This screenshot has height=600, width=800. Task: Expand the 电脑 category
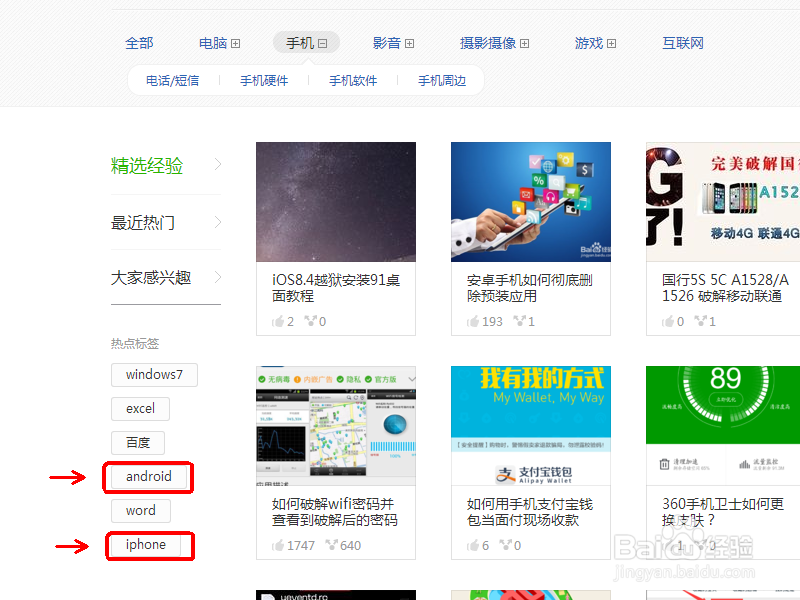coord(236,42)
